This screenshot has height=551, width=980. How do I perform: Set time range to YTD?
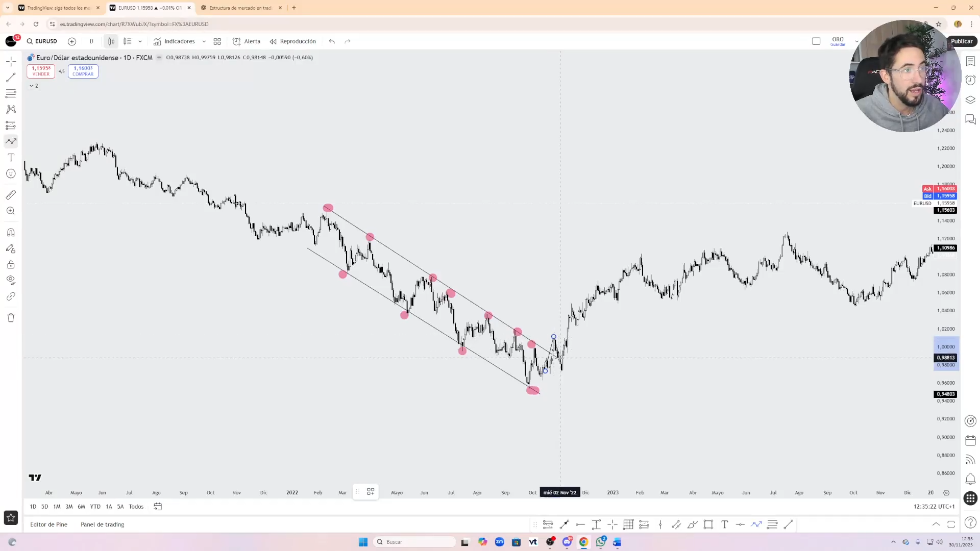(95, 507)
